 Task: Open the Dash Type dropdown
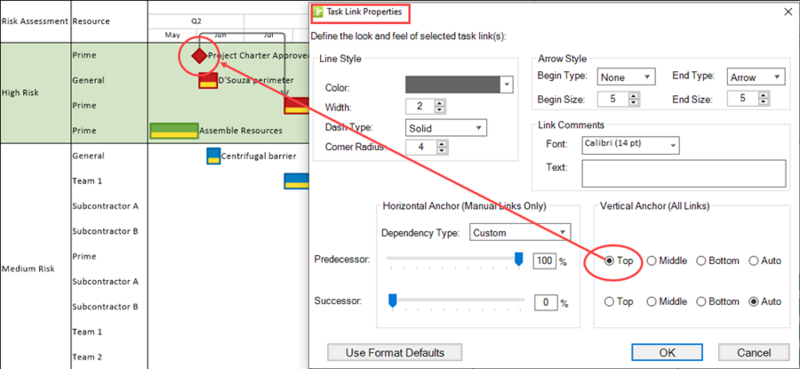click(479, 128)
